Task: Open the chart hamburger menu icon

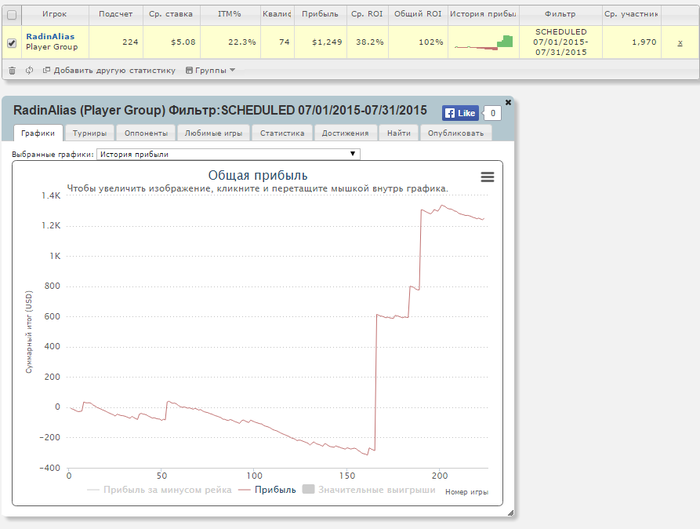Action: pos(487,177)
